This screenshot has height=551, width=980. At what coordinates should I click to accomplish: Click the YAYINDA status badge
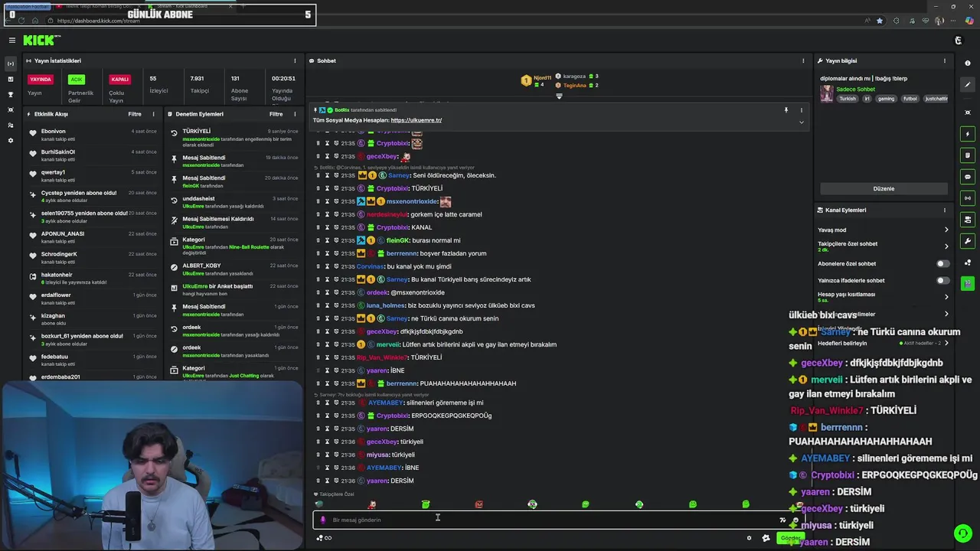40,80
